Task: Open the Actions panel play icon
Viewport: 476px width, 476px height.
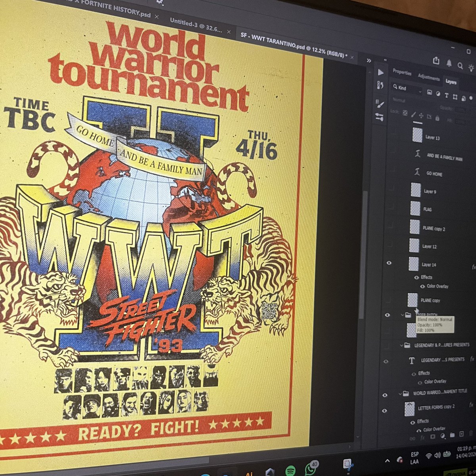Action: coord(380,72)
